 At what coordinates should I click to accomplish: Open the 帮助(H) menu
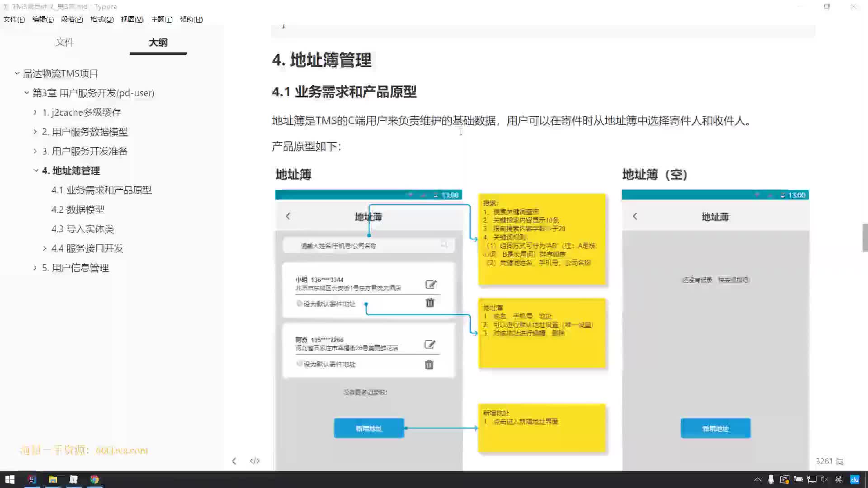[191, 19]
